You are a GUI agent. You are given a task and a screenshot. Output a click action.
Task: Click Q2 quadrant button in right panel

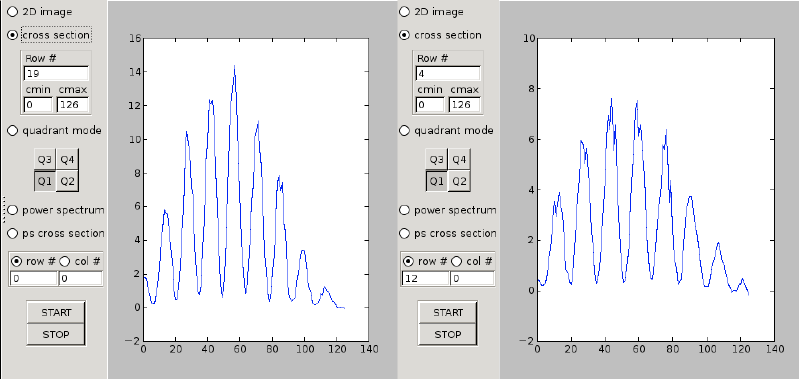tap(459, 181)
